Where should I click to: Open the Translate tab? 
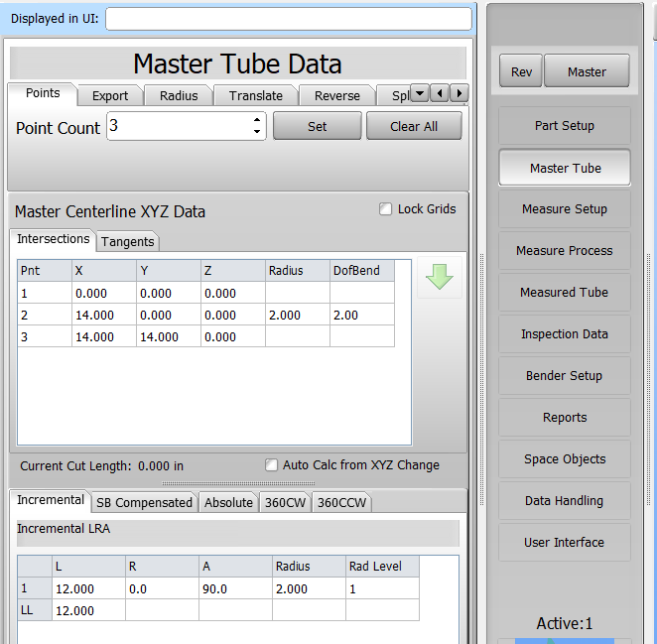[256, 95]
